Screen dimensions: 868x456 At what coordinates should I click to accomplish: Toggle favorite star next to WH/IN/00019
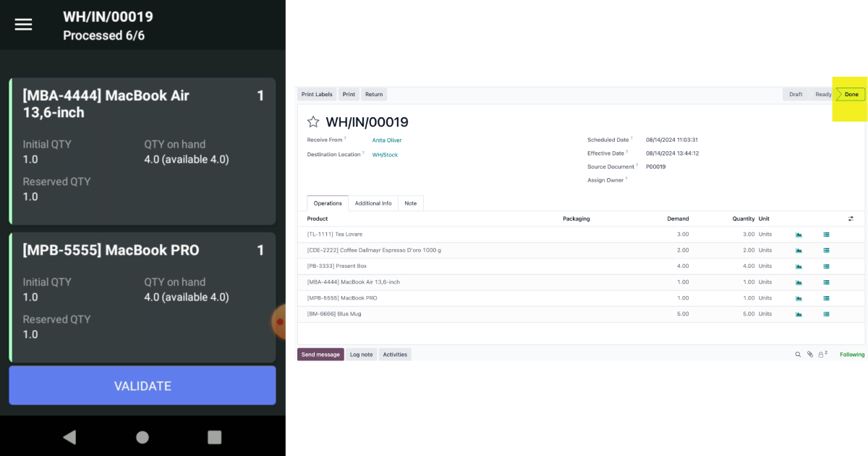click(x=312, y=122)
